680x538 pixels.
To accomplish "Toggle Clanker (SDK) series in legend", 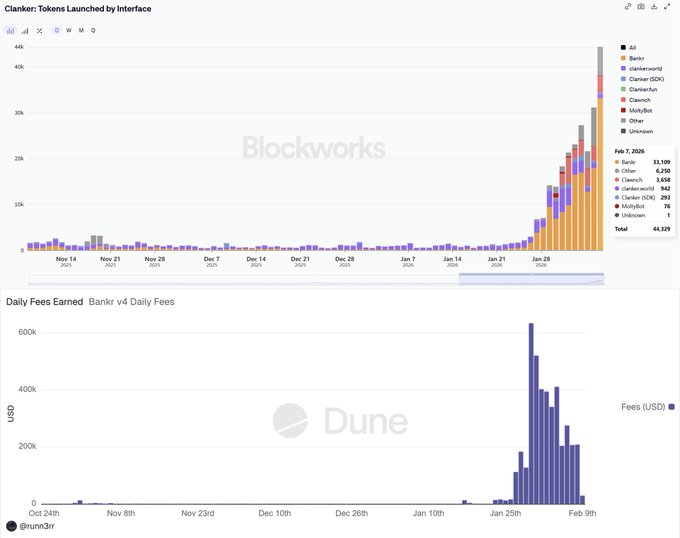I will (642, 79).
